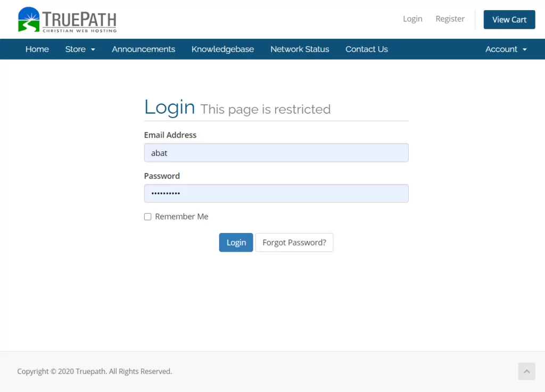The height and width of the screenshot is (392, 545).
Task: Click into the Password input field
Action: coord(276,194)
